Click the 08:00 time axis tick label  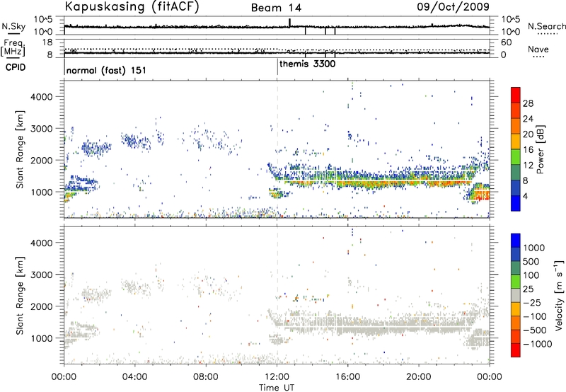point(206,377)
